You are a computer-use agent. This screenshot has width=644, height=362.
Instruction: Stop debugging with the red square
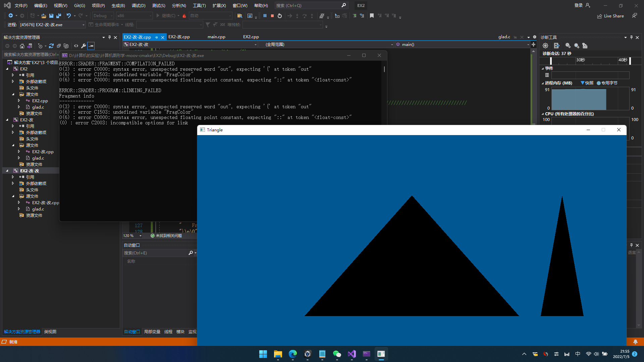coord(272,16)
